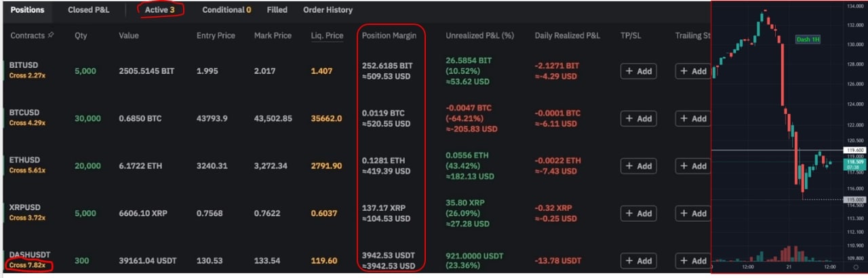Add TP/SL for the DASHUSDT position
Image resolution: width=868 pixels, height=278 pixels.
pyautogui.click(x=638, y=261)
